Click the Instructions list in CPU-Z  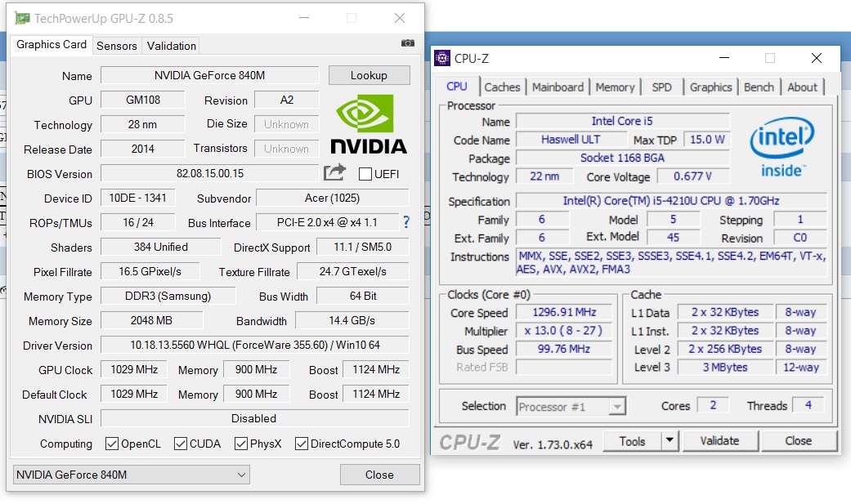point(671,262)
